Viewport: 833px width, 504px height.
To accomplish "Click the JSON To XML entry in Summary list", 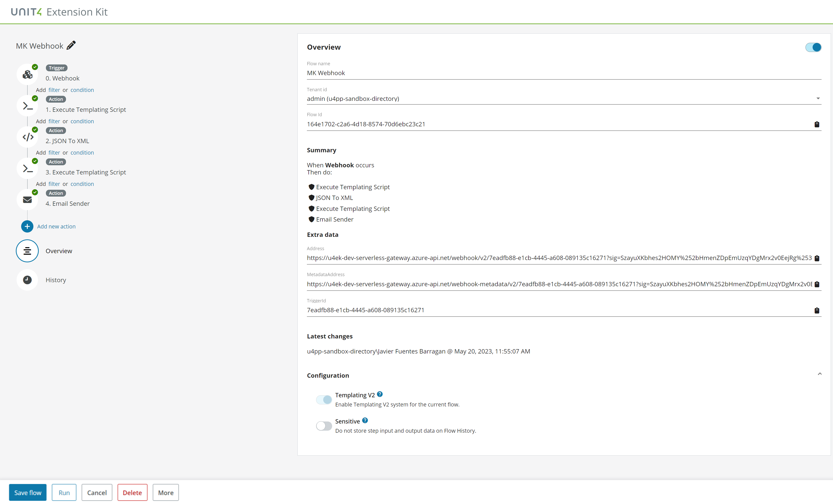I will (331, 198).
